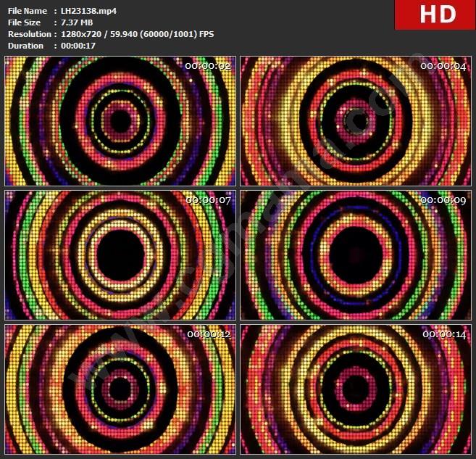Click the 00:00:09 timestamp label
The width and height of the screenshot is (476, 459).
pos(443,200)
